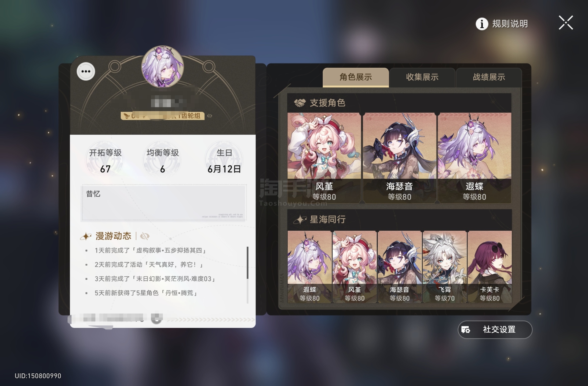Click the 社交设置 gear card icon

tap(466, 329)
